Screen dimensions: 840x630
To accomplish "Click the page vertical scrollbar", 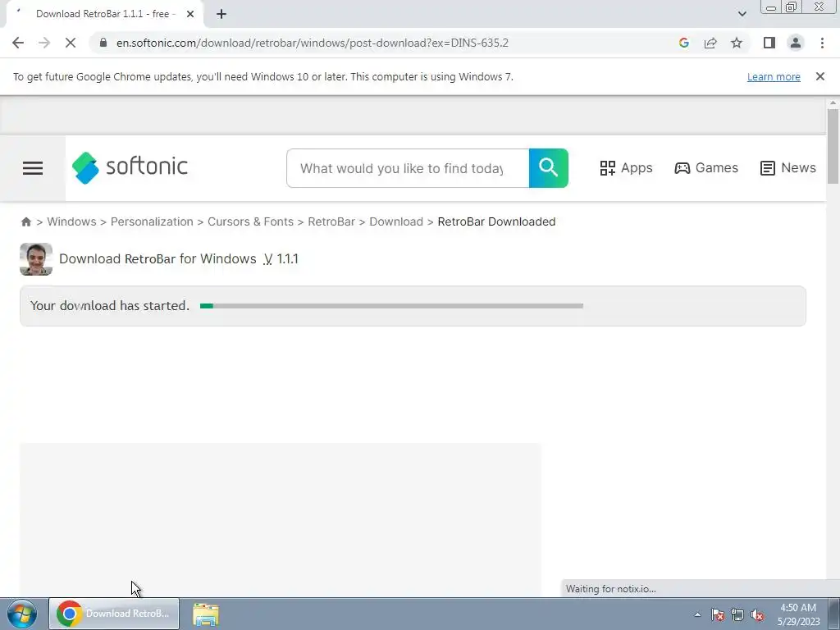I will [x=832, y=146].
